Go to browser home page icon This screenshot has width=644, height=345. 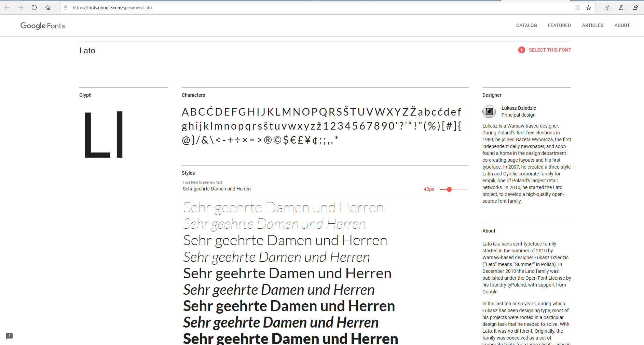coord(48,8)
